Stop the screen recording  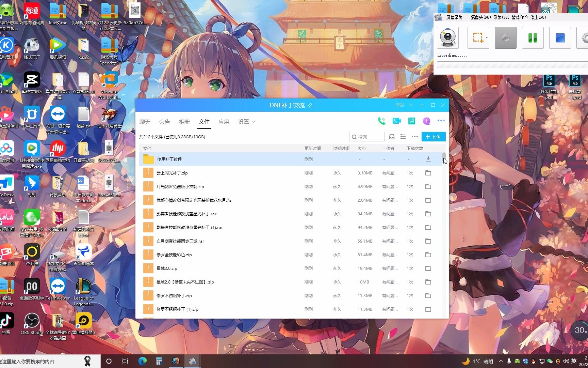point(560,38)
